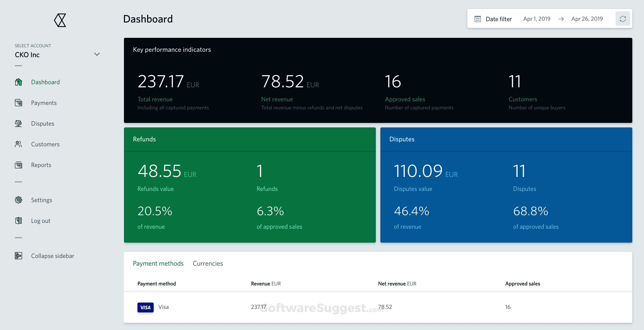Open the Customers people icon
644x330 pixels.
point(18,144)
